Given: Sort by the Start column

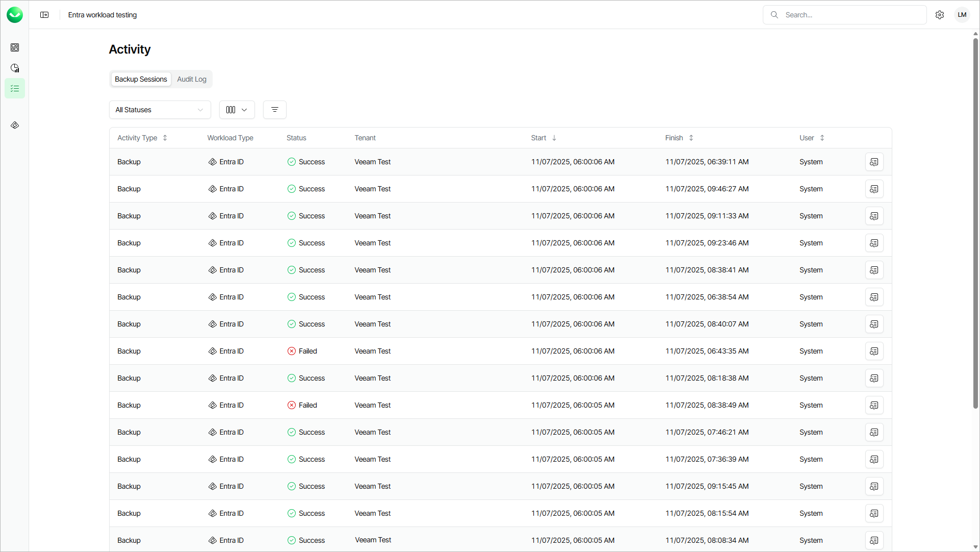Looking at the screenshot, I should 543,138.
